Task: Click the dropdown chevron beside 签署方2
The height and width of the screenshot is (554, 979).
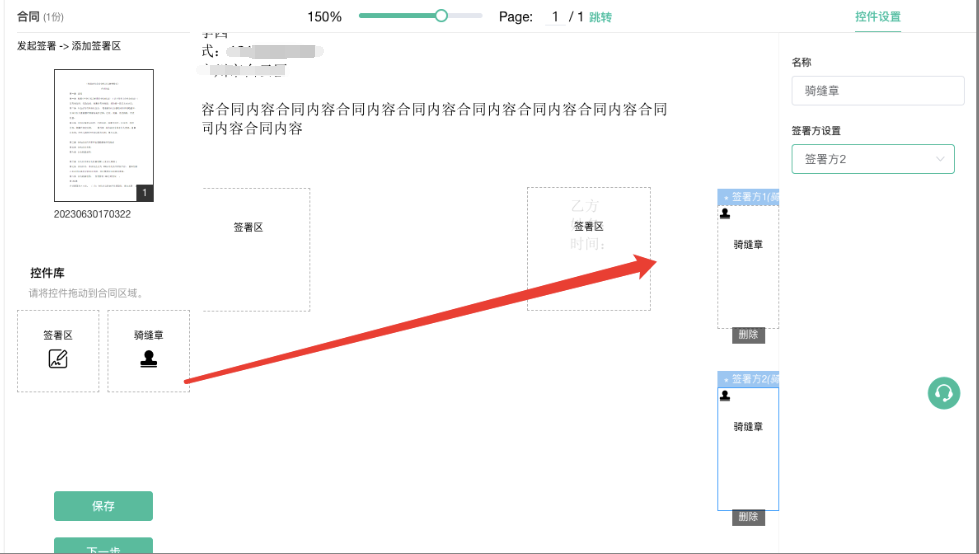Action: (x=940, y=159)
